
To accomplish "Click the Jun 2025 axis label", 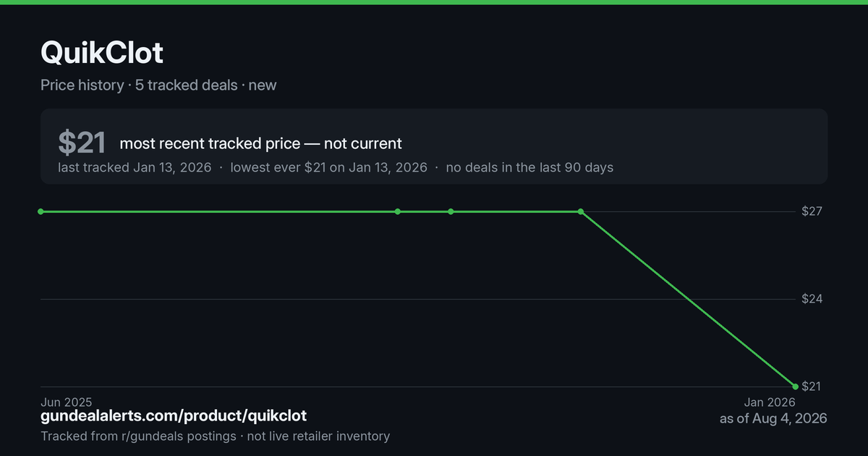I will pyautogui.click(x=67, y=402).
